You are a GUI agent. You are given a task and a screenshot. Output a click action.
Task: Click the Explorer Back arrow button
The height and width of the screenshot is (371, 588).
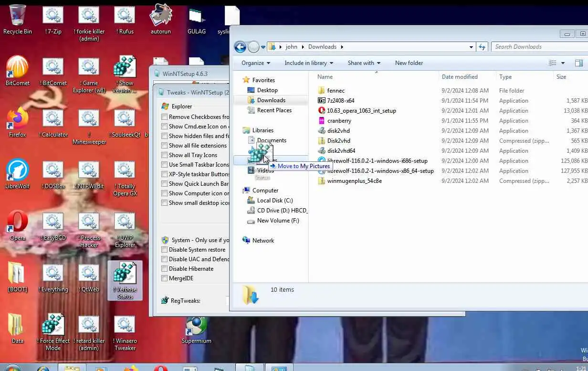240,47
